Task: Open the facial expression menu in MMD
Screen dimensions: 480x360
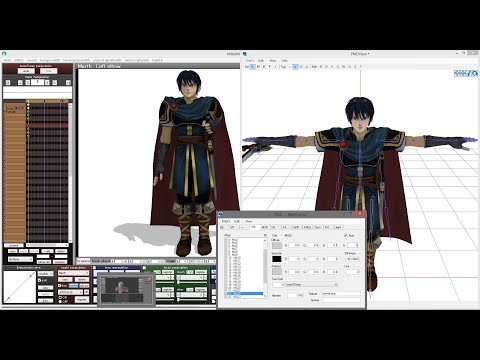Action: pos(76,60)
